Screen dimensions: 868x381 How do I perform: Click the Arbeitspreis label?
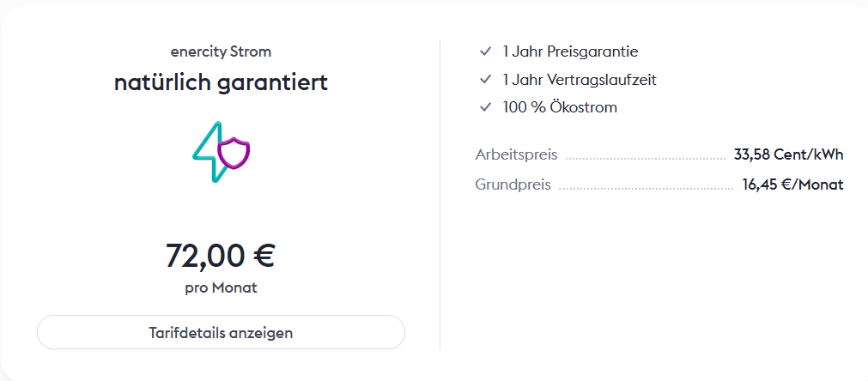516,155
